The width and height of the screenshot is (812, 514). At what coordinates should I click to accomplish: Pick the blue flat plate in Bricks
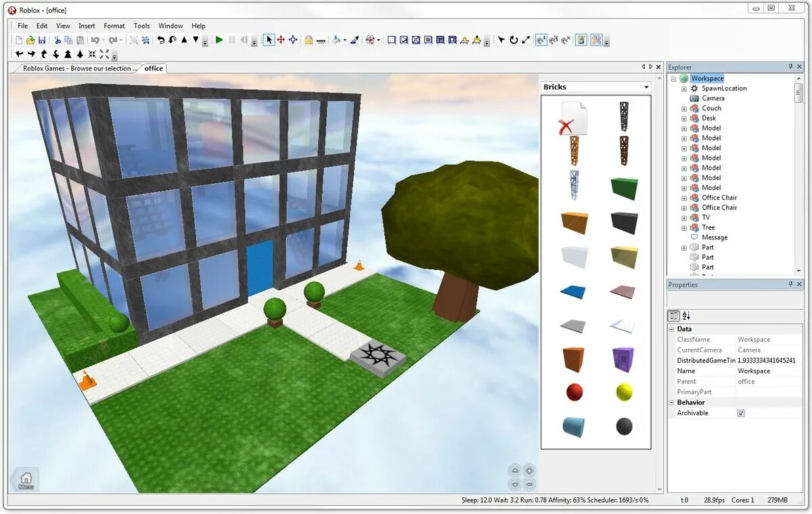point(574,292)
